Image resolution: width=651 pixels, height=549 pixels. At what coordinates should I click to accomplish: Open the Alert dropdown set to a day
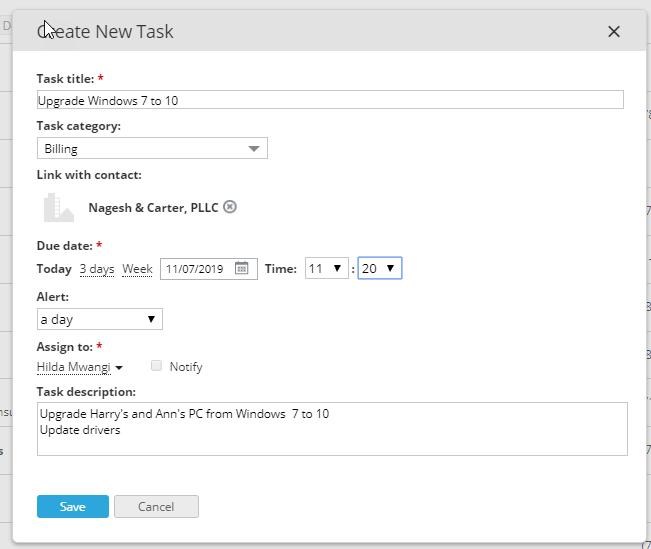[x=99, y=319]
